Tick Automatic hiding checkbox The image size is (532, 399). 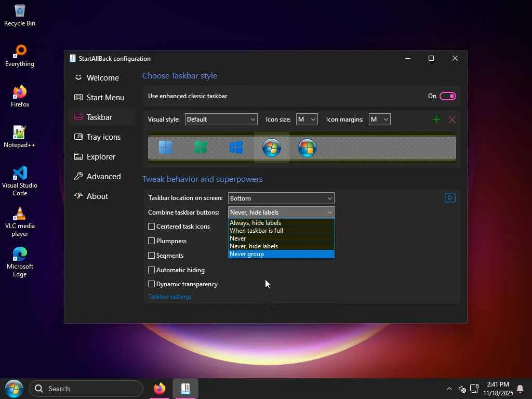(151, 270)
